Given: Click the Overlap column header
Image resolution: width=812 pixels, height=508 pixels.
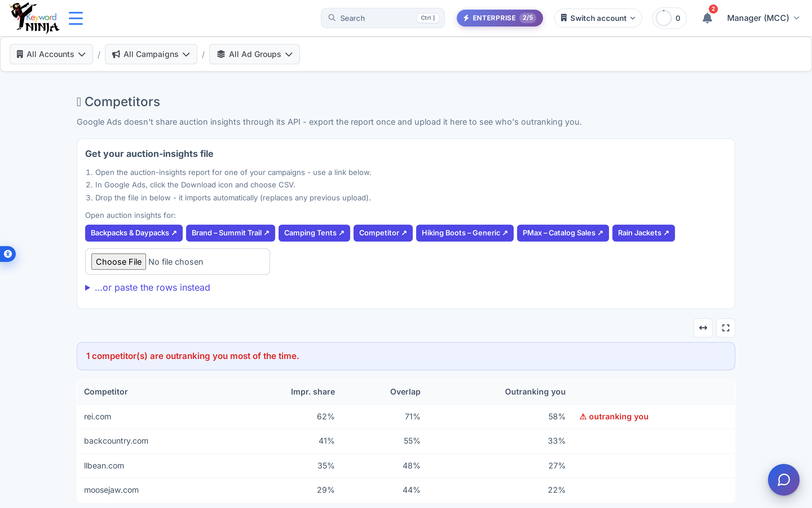Looking at the screenshot, I should pyautogui.click(x=405, y=392).
